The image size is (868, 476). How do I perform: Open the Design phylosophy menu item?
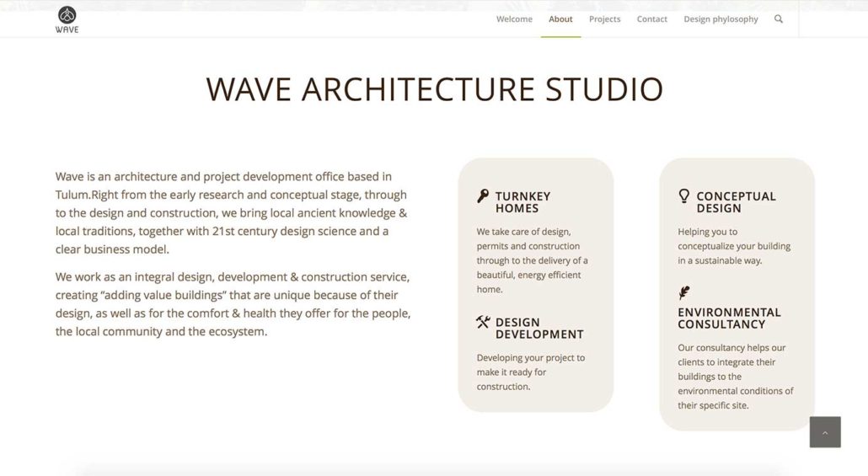tap(721, 19)
